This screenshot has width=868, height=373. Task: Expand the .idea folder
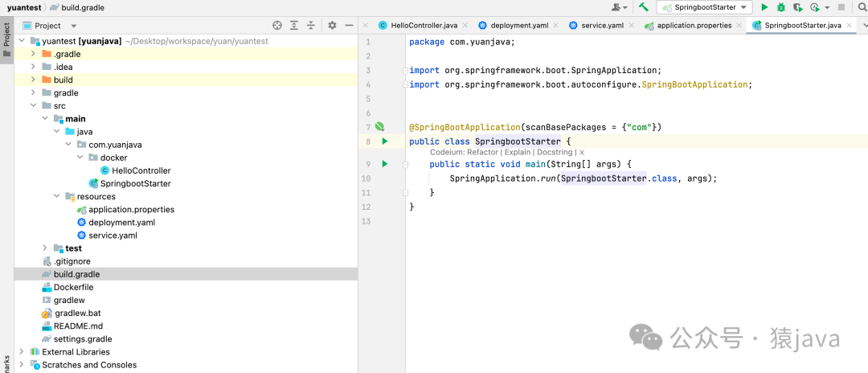(33, 67)
